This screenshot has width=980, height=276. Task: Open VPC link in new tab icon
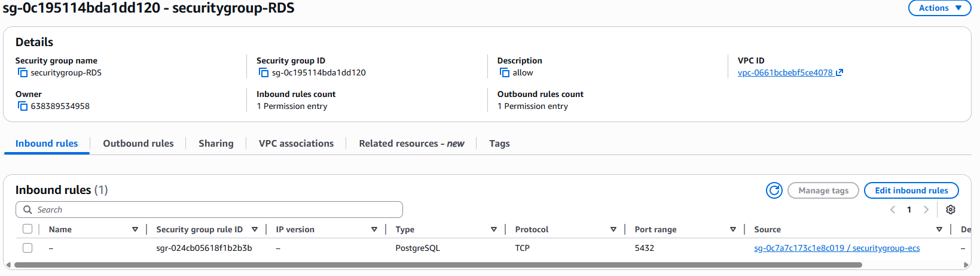839,72
